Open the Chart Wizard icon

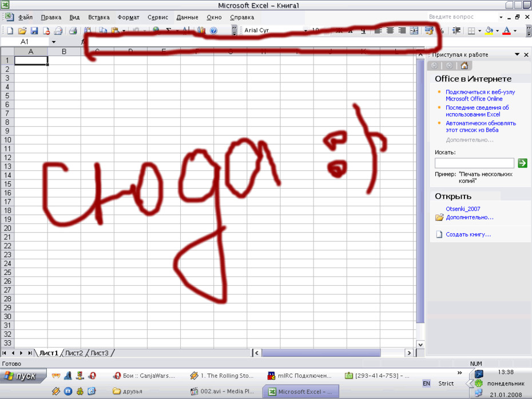click(x=201, y=31)
